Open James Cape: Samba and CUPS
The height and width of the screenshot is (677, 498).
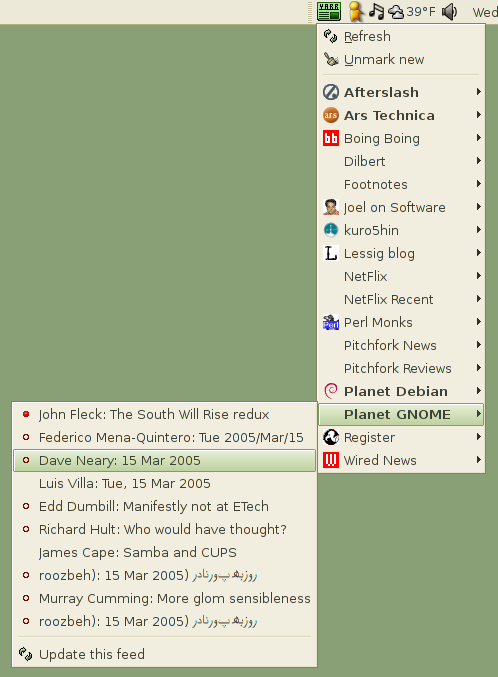click(x=165, y=552)
